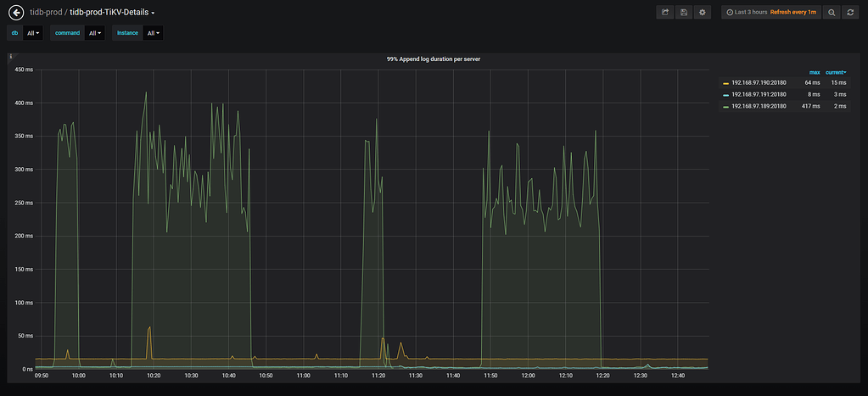Screen dimensions: 868x396
Task: Zoom out the time range
Action: click(832, 12)
